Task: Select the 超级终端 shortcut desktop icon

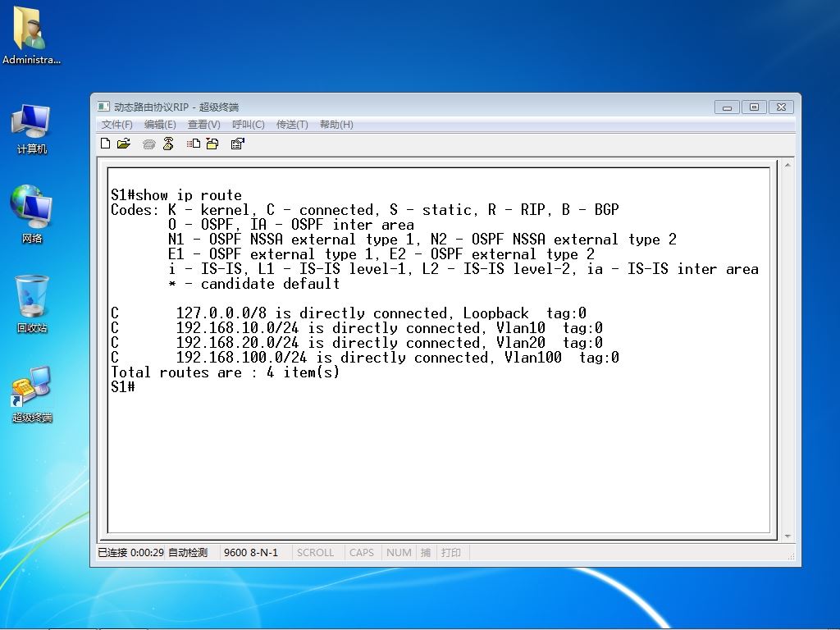Action: [32, 395]
